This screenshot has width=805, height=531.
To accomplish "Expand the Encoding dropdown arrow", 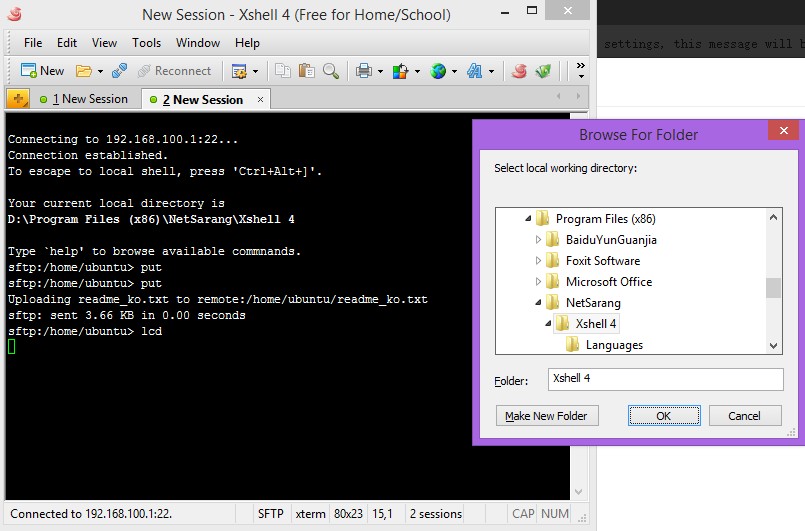I will point(454,71).
